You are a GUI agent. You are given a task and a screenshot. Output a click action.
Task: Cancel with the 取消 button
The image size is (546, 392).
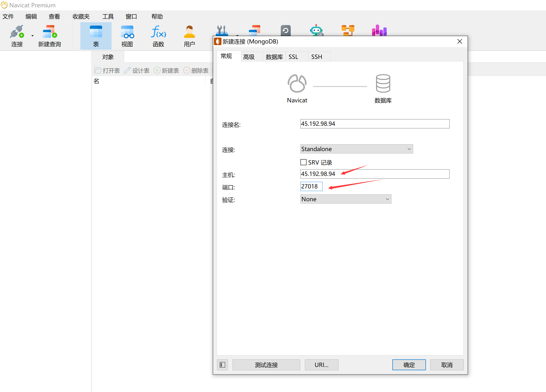447,365
